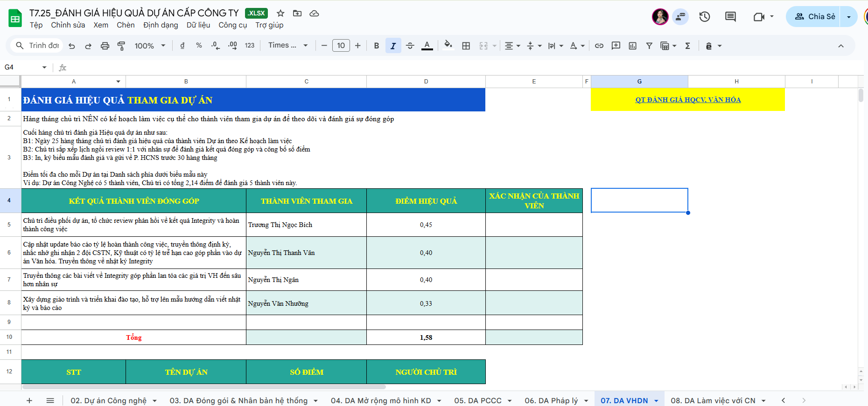Open the fill color paint bucket

coord(448,46)
